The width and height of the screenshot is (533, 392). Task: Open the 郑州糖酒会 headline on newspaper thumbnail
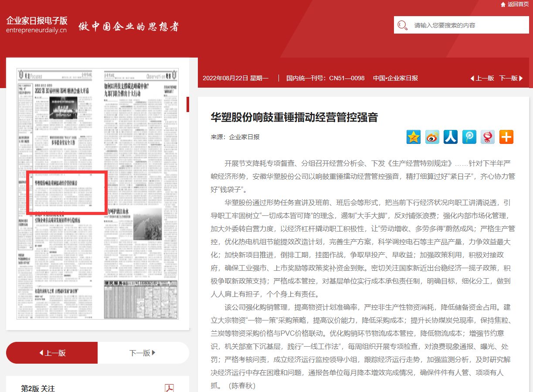point(61,91)
